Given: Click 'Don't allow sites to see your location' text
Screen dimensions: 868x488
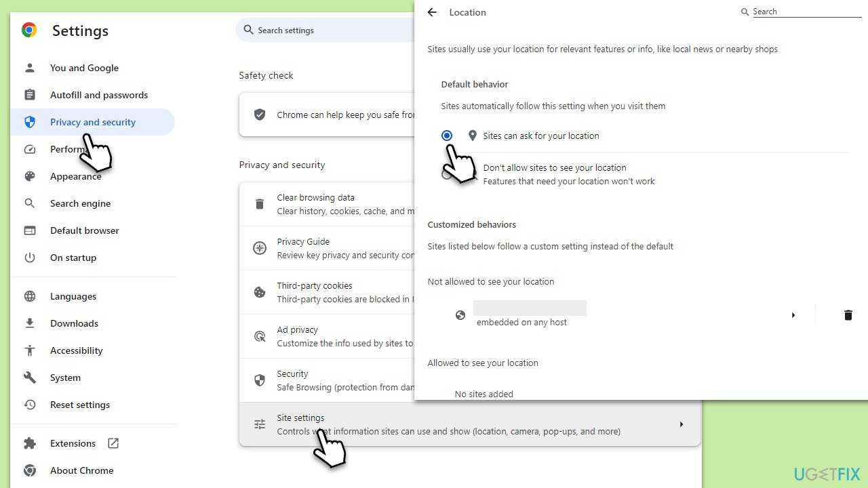Looking at the screenshot, I should 555,167.
